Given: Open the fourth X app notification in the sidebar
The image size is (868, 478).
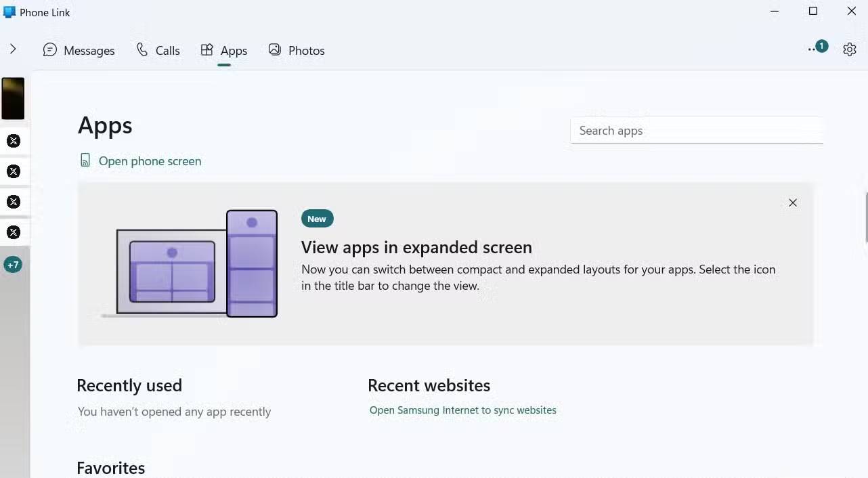Looking at the screenshot, I should tap(14, 232).
